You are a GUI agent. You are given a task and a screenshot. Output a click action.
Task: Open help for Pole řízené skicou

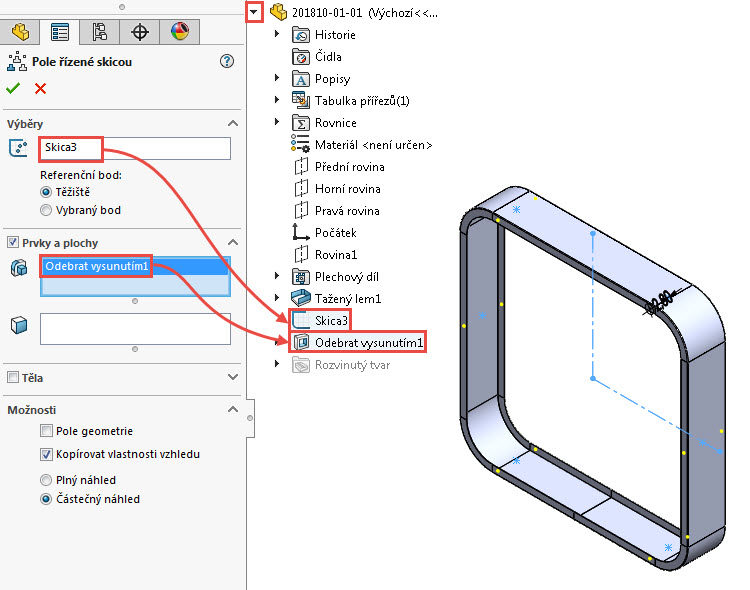(227, 61)
